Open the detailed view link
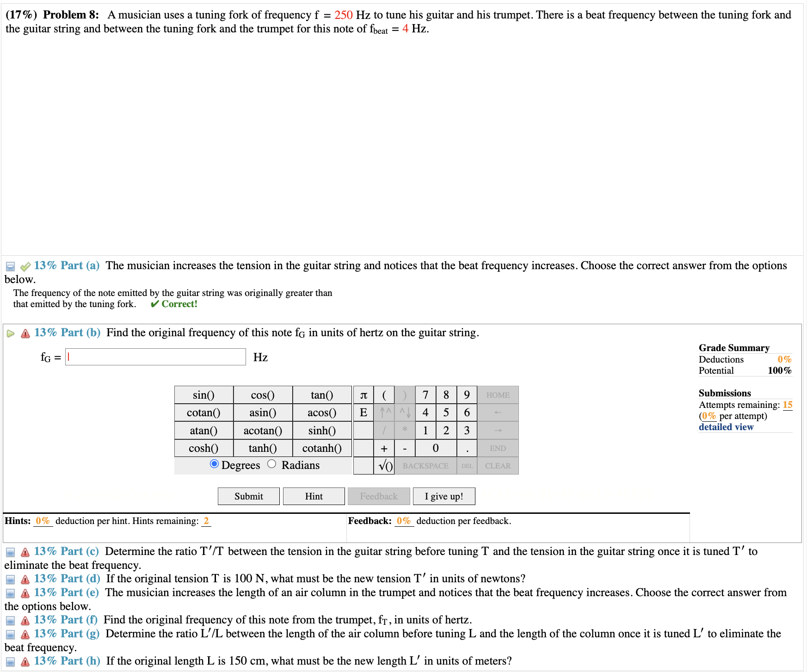This screenshot has width=807, height=672. click(x=726, y=427)
